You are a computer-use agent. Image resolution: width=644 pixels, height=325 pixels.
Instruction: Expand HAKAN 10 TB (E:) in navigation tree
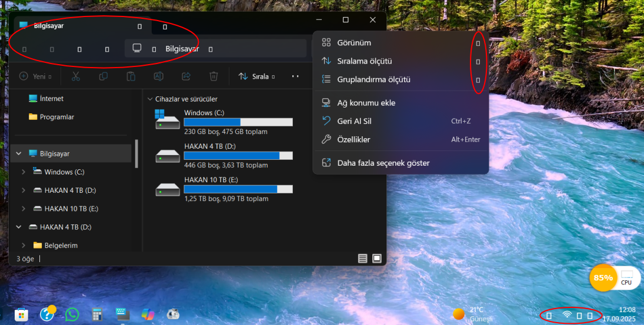pyautogui.click(x=24, y=209)
